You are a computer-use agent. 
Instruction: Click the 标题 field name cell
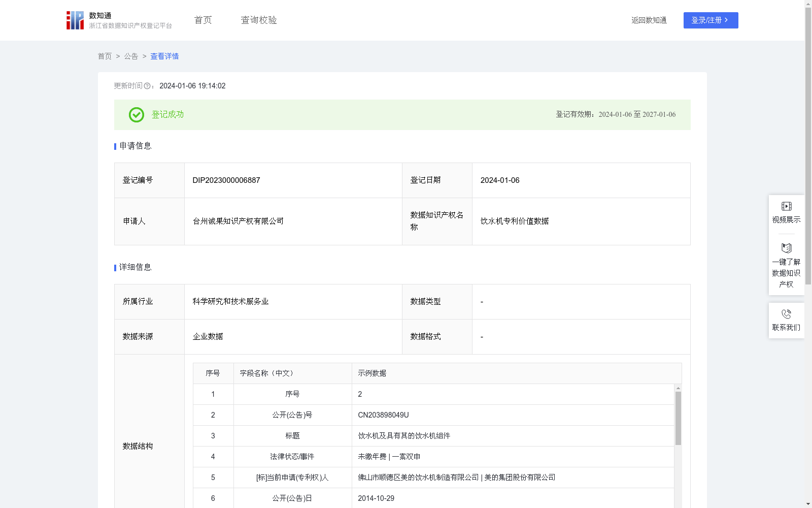click(293, 436)
